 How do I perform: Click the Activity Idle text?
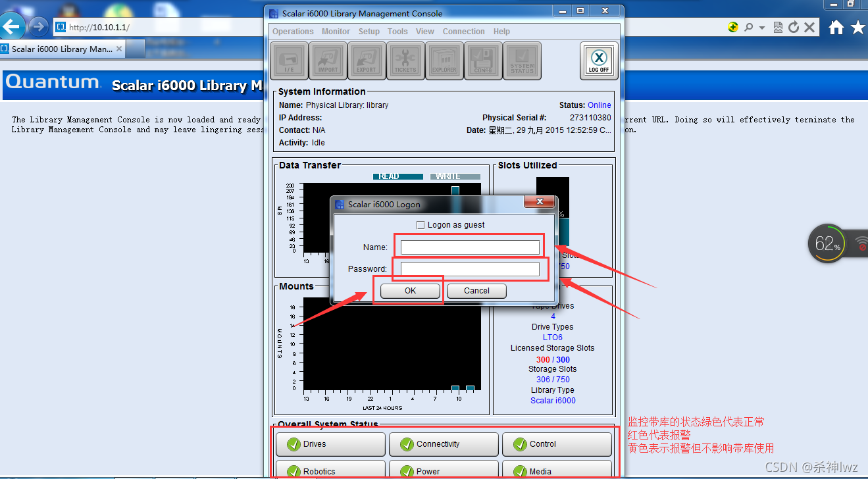pos(319,143)
